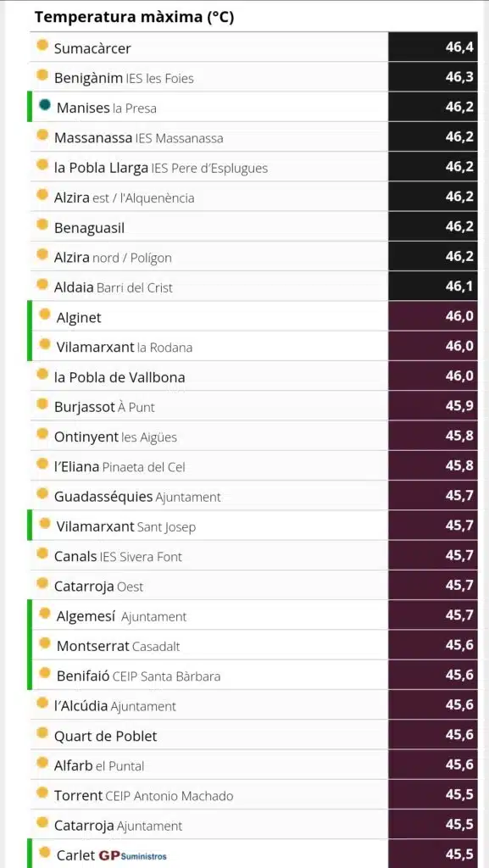
Task: Open the Benifaió CEIP Santa Bàrbara row
Action: tap(254, 674)
